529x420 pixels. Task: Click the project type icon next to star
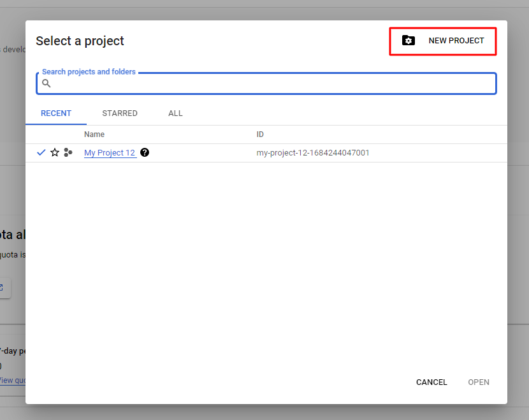coord(68,153)
